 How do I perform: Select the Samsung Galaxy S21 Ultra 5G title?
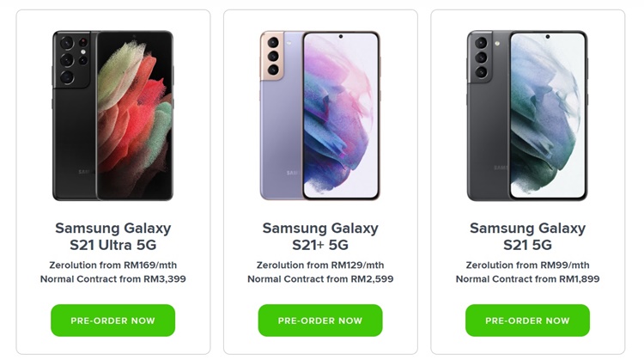pos(113,236)
